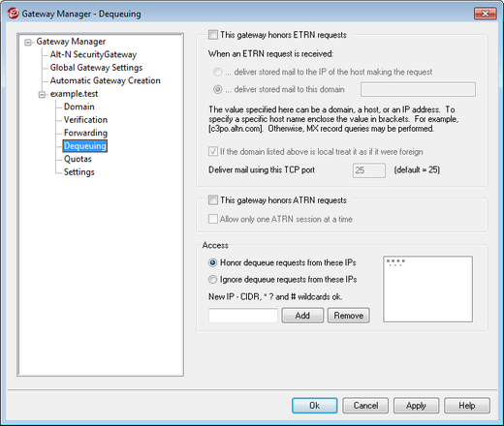Screen dimensions: 504x426
Task: Collapse the example.test tree node
Action: click(x=42, y=95)
